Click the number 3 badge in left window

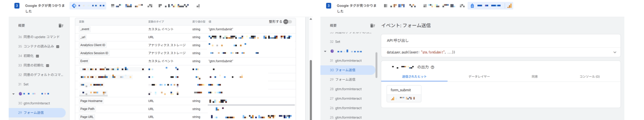click(x=17, y=6)
